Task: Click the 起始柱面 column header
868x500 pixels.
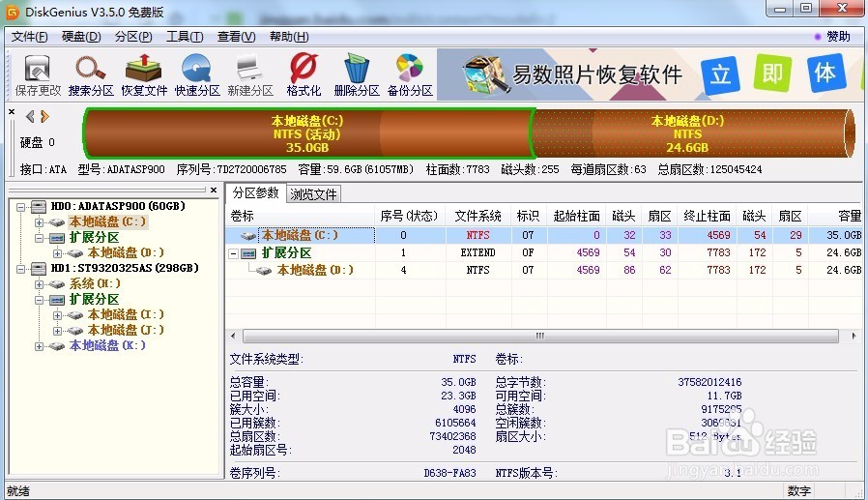Action: pyautogui.click(x=576, y=216)
